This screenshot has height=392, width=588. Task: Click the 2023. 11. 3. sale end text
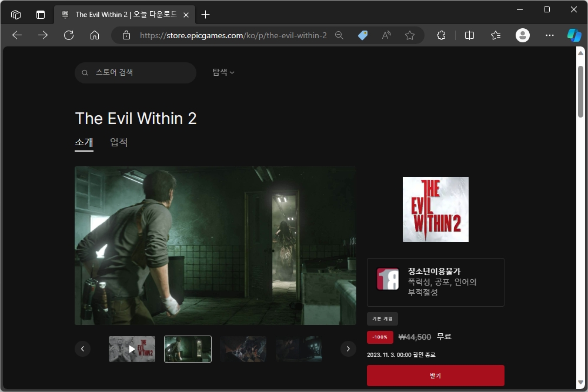(x=401, y=354)
